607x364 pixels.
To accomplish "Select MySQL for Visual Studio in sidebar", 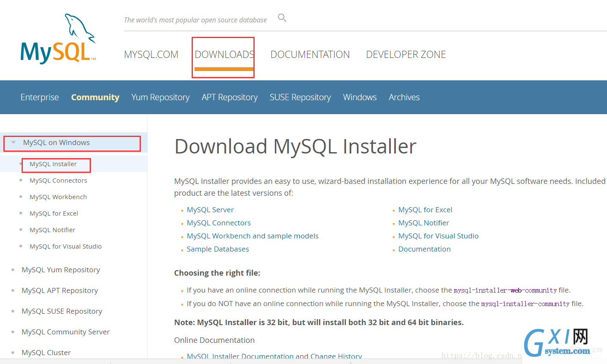I will (x=66, y=246).
